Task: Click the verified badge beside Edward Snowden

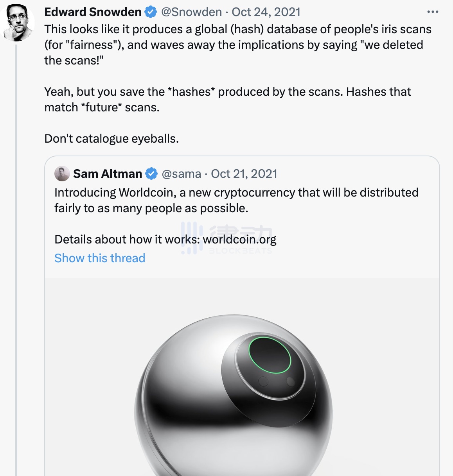Action: coord(151,12)
